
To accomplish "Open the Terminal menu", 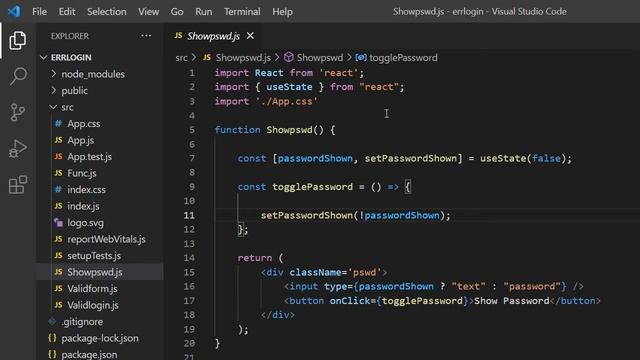I will coord(242,11).
